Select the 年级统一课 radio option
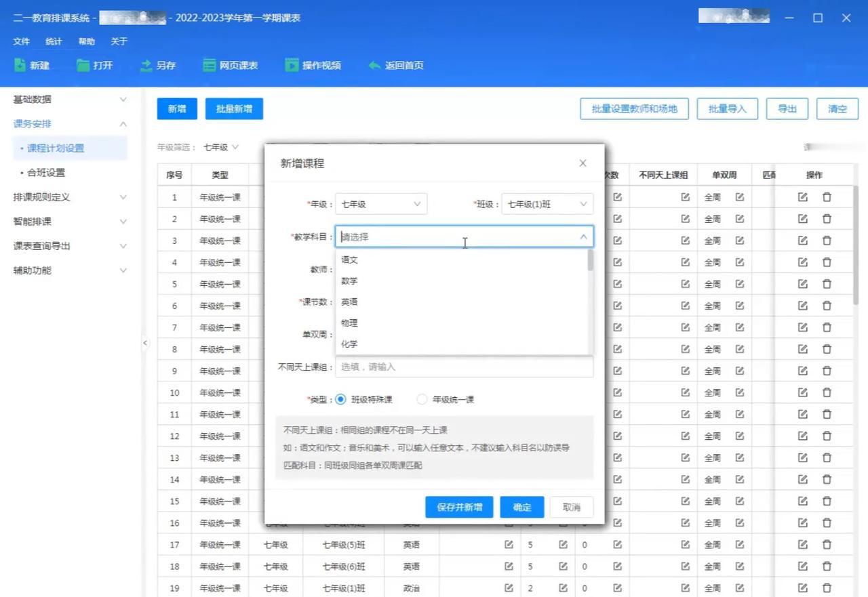Screen dimensions: 868x597 pos(422,399)
